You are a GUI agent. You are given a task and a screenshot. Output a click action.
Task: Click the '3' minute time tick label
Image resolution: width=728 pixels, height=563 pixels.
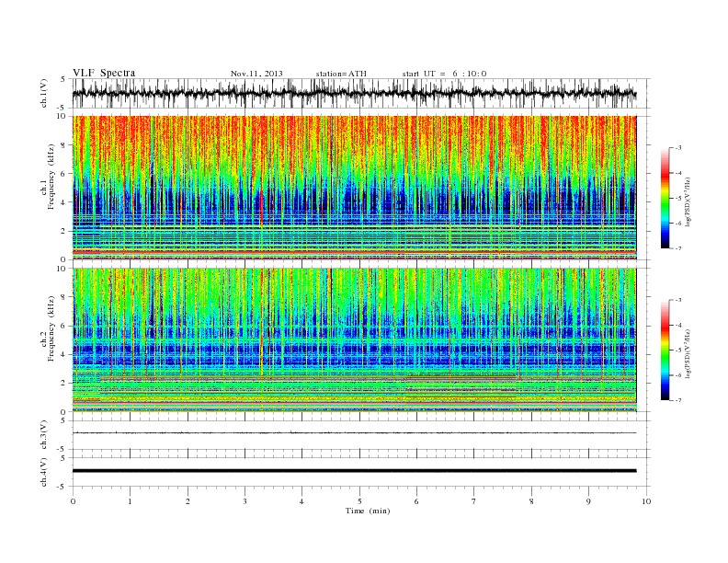click(245, 501)
